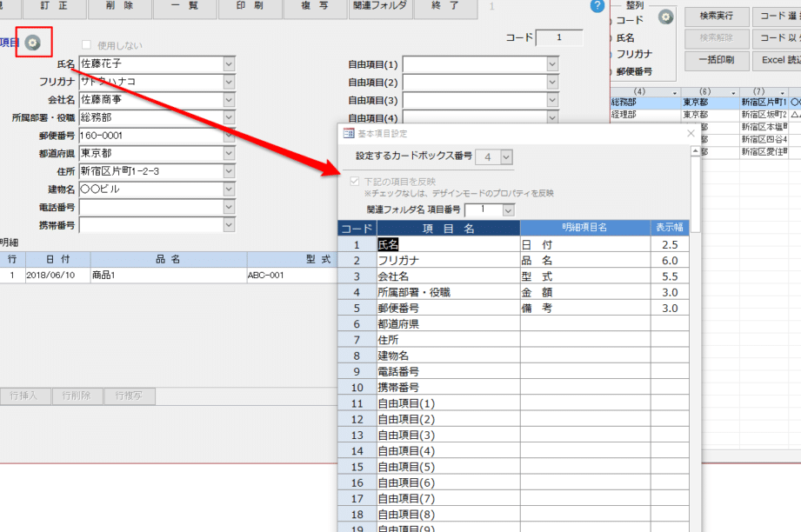The height and width of the screenshot is (532, 801).
Task: Toggle the 使用しない checkbox
Action: pos(86,45)
